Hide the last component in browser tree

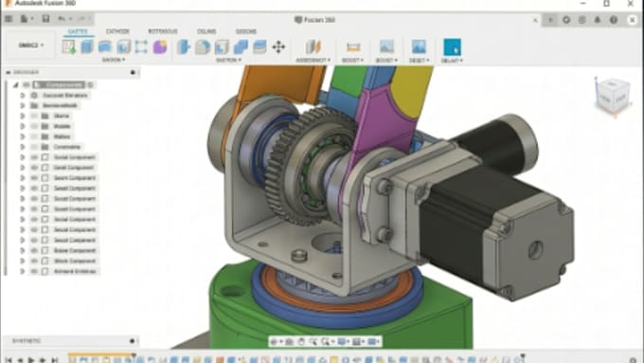click(x=34, y=271)
